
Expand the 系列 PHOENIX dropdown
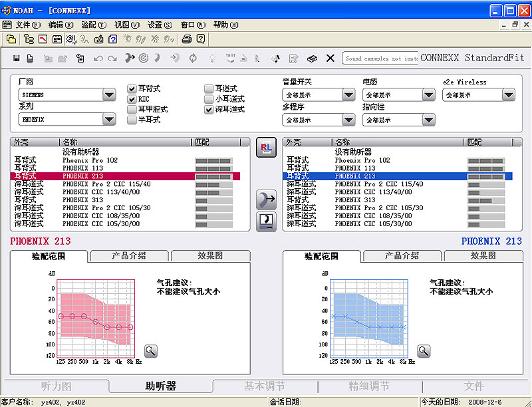pyautogui.click(x=109, y=120)
